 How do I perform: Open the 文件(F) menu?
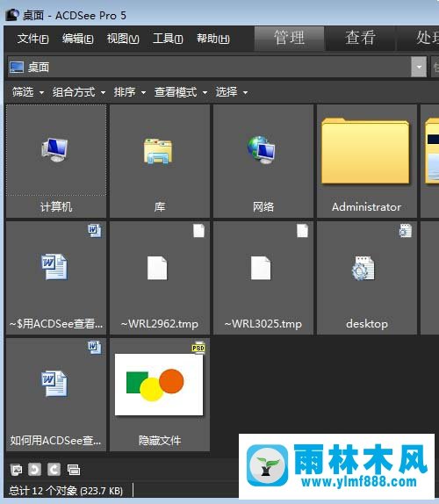pos(32,39)
